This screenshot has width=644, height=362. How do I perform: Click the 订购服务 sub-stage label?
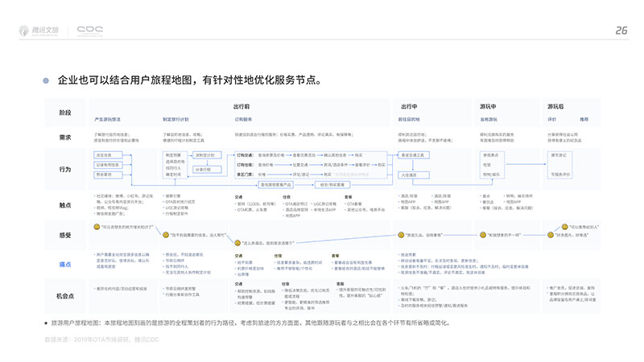coord(243,119)
